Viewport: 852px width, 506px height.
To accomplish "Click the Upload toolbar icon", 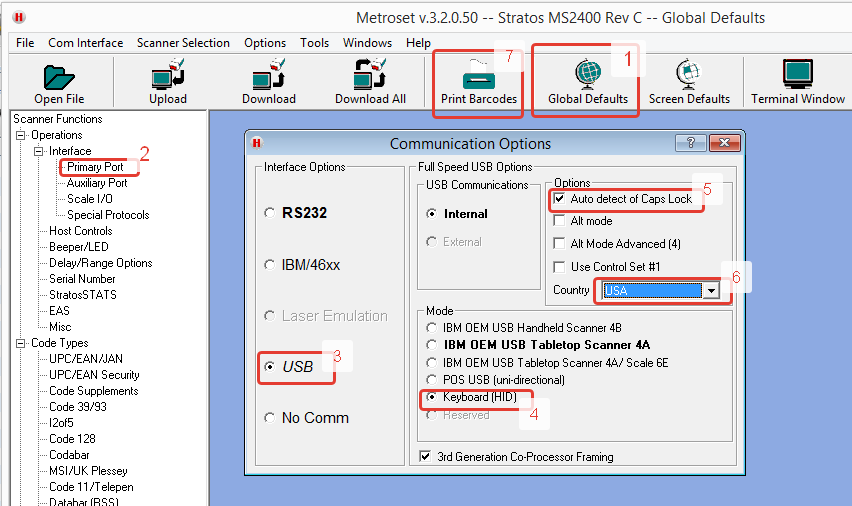I will tap(168, 74).
